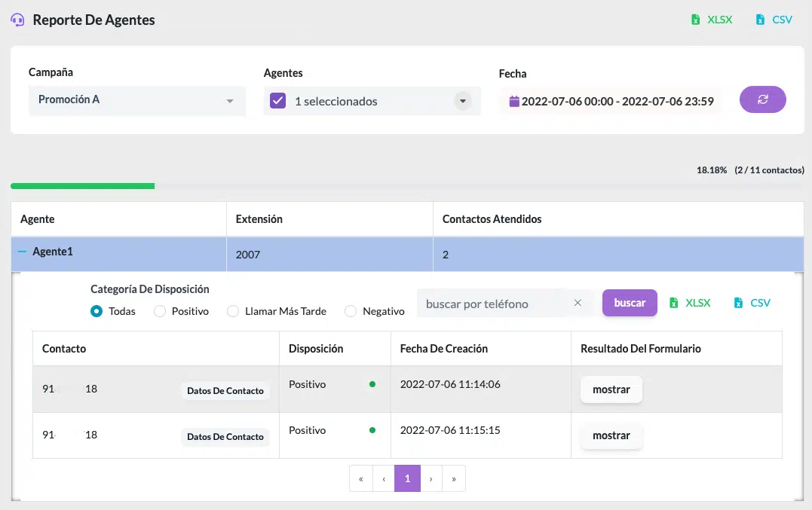Click the date 2022-07-06 11:15:15
812x510 pixels.
pos(450,430)
